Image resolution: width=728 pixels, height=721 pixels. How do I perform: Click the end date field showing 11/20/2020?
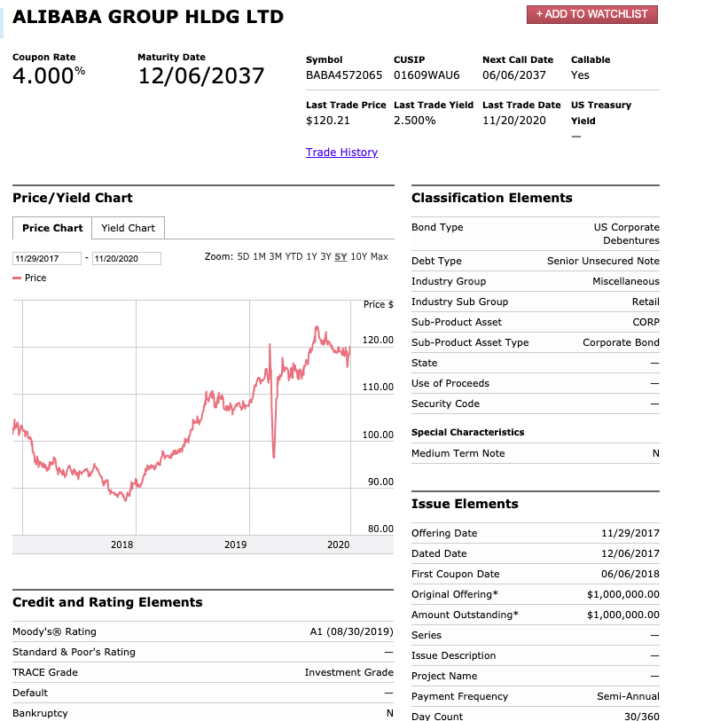[126, 258]
